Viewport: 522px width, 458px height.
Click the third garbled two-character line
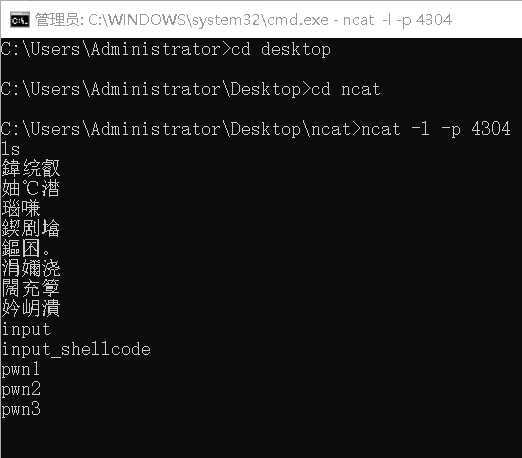coord(21,209)
